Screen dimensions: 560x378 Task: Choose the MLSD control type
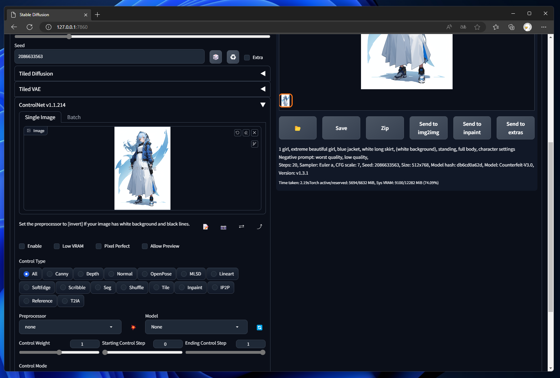pos(191,274)
